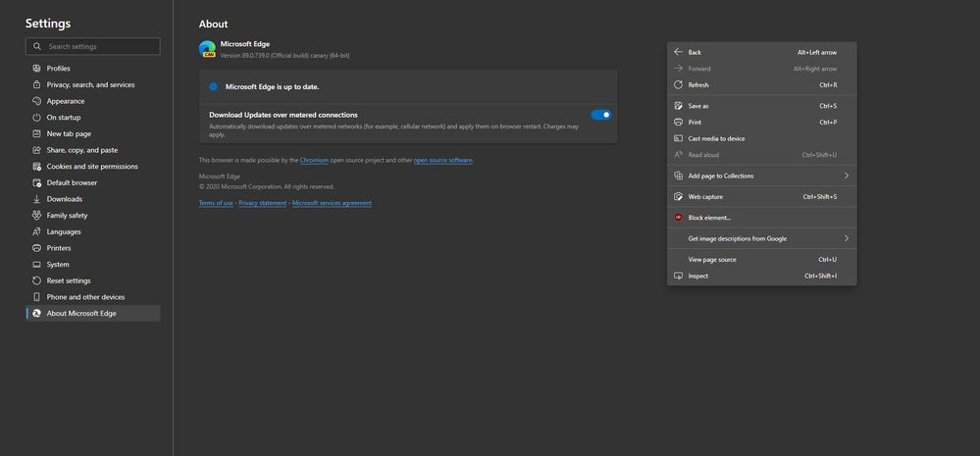Expand the Add page to Collections submenu arrow
The width and height of the screenshot is (980, 456).
(x=847, y=176)
